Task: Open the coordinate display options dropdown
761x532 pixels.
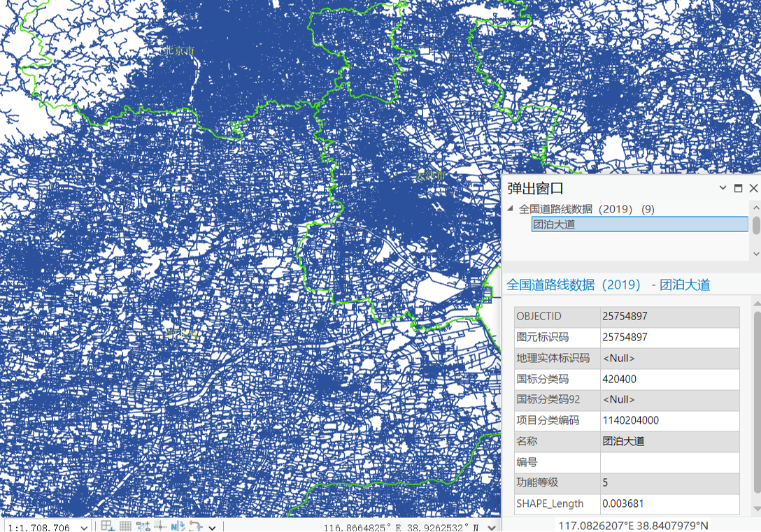Action: pyautogui.click(x=491, y=527)
